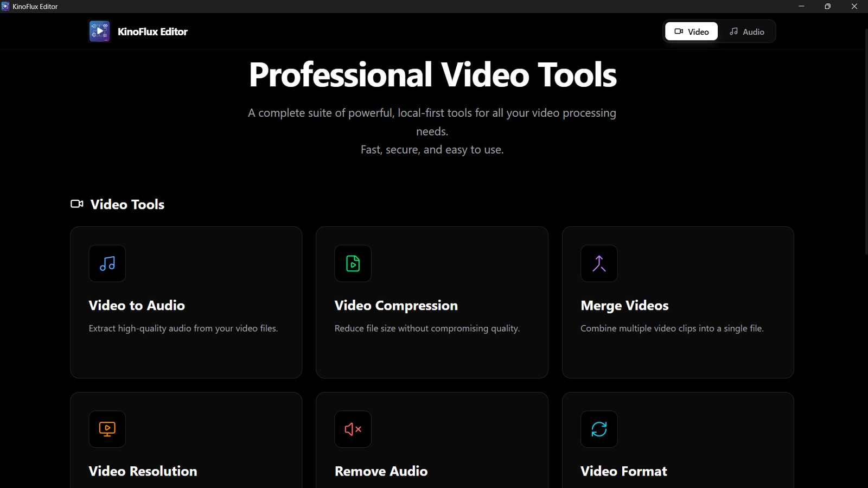Select the Video Resolution title
Image resolution: width=868 pixels, height=488 pixels.
[143, 471]
